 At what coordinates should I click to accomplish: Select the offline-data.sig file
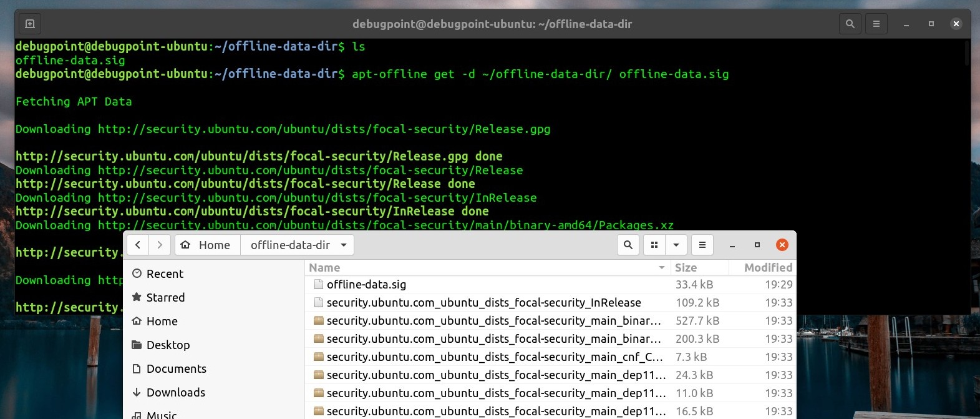pyautogui.click(x=366, y=284)
